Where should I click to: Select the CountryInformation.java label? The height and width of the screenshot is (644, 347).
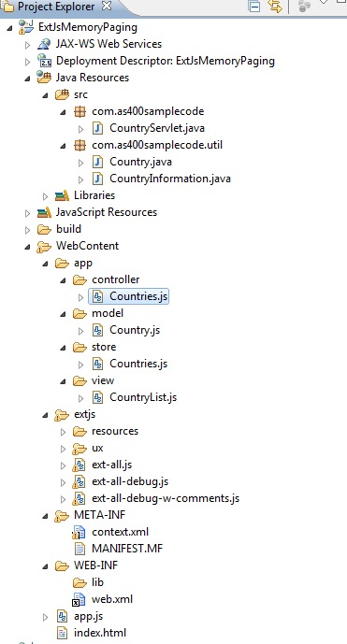coord(170,179)
